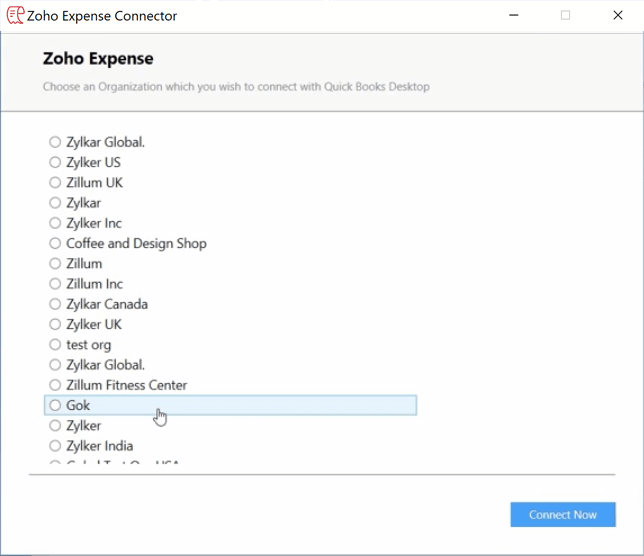Select the Zillum Fitness Center organization
Screen dimensions: 644x556
(56, 385)
